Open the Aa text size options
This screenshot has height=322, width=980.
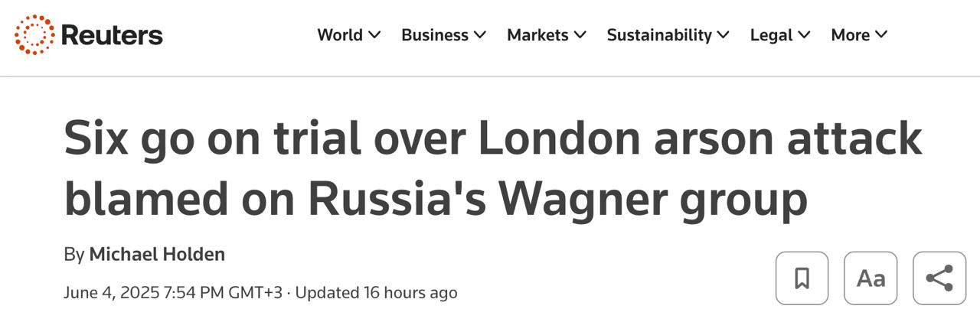871,278
